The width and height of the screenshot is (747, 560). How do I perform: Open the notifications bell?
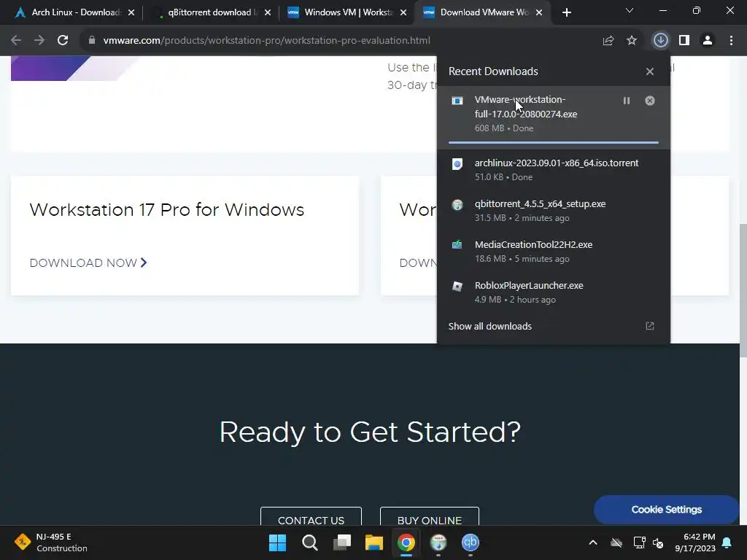727,542
